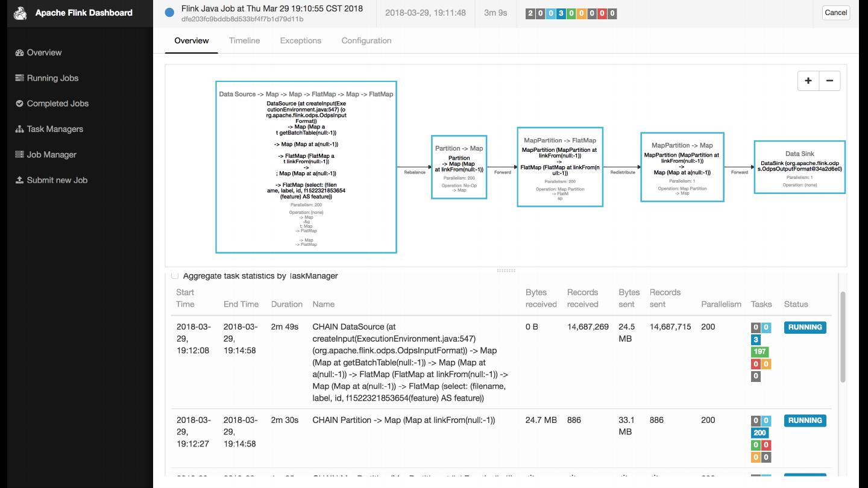Click the Records sent column header
The image size is (868, 488).
(x=665, y=298)
